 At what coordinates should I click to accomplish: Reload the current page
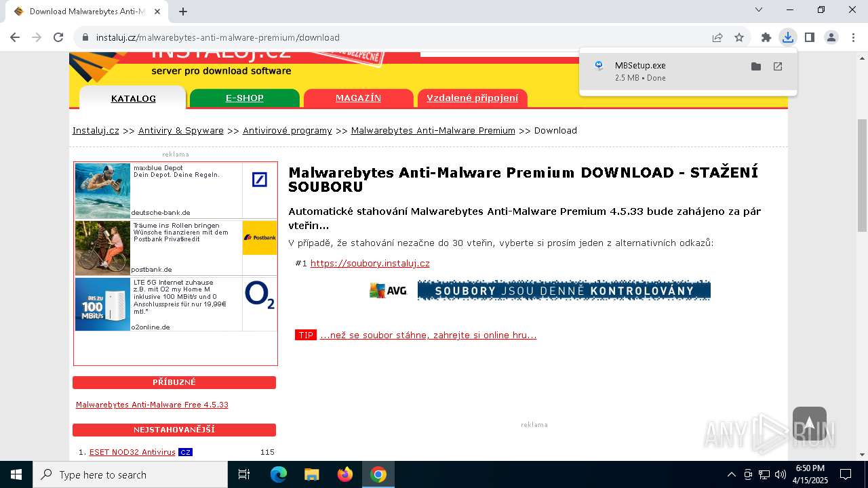tap(58, 37)
